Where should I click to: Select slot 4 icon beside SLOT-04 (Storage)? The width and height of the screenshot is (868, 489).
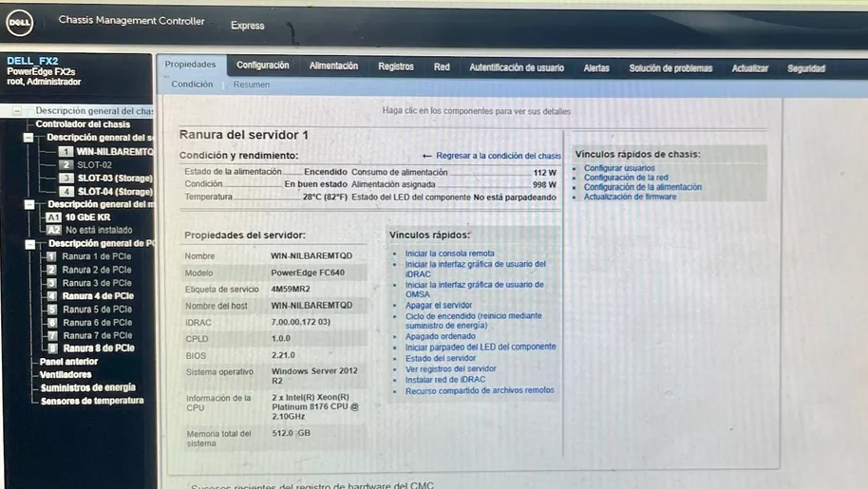click(66, 192)
